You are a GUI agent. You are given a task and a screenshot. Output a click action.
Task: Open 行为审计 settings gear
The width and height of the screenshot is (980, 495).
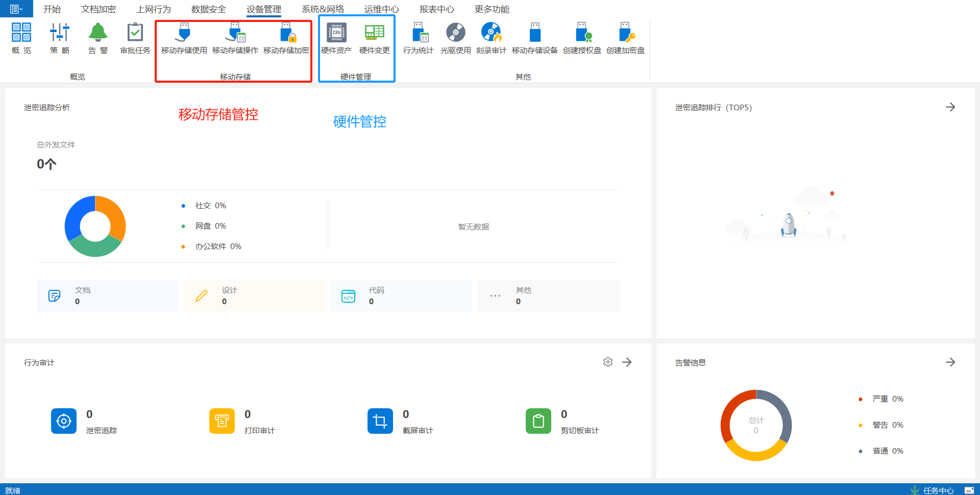click(608, 362)
